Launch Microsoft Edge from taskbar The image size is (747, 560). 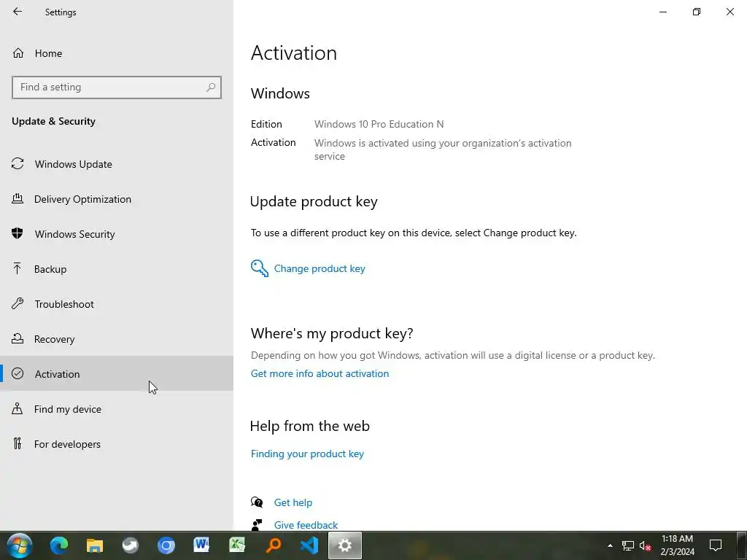59,545
